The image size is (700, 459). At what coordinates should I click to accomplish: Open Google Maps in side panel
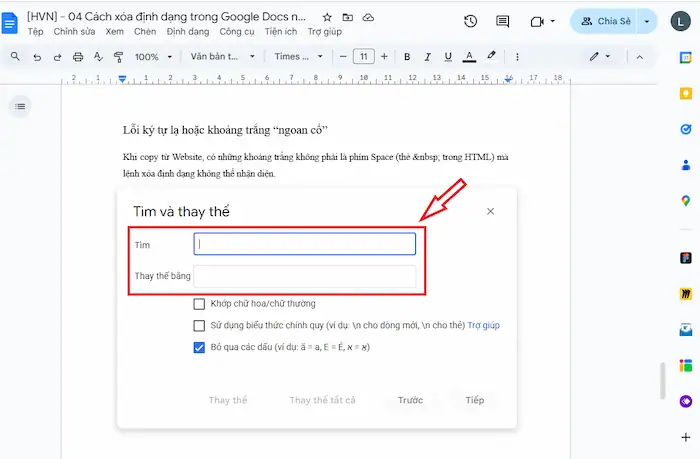point(685,200)
